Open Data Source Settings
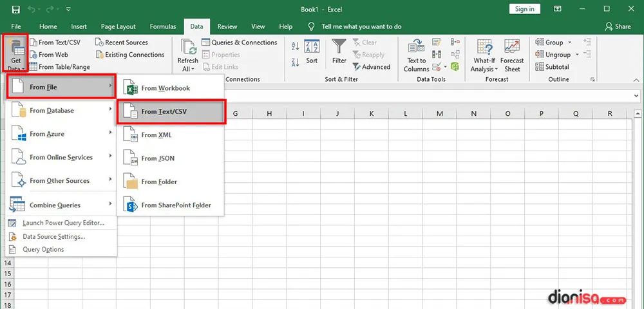644x309 pixels. point(61,237)
